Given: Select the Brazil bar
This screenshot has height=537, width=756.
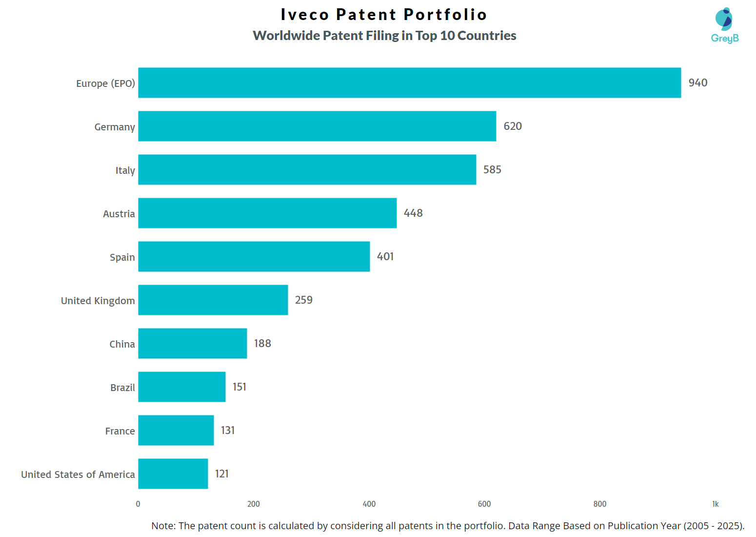Looking at the screenshot, I should click(x=181, y=387).
